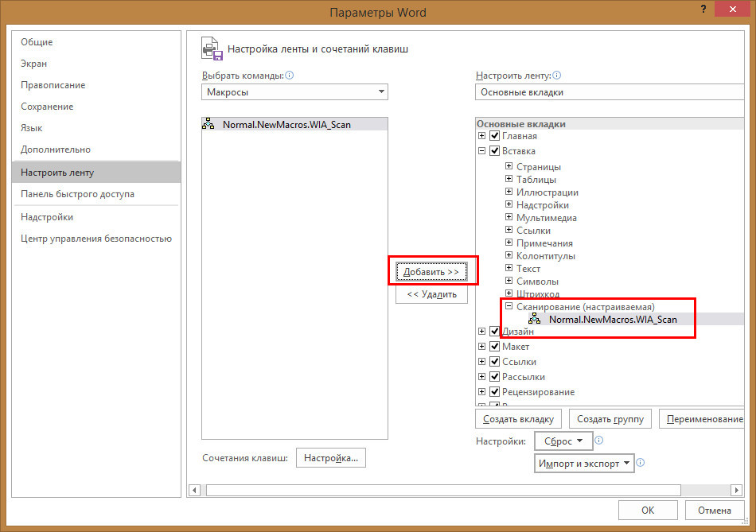This screenshot has height=532, width=756.
Task: Click the Переименование button
Action: tap(702, 419)
